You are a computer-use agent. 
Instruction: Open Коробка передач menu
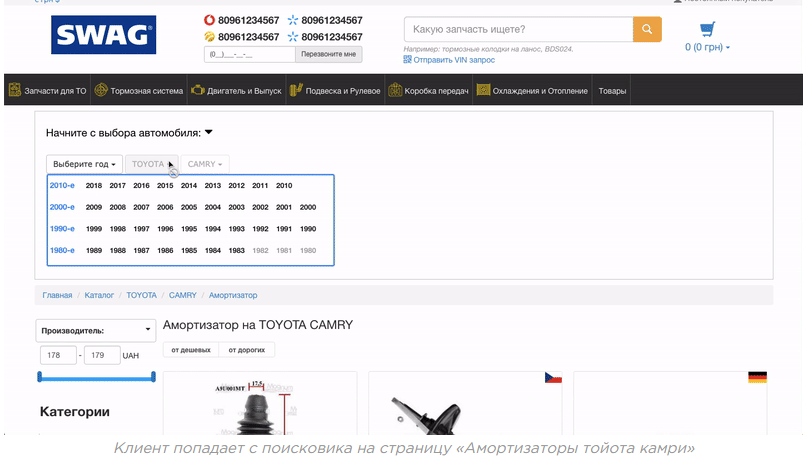[428, 90]
